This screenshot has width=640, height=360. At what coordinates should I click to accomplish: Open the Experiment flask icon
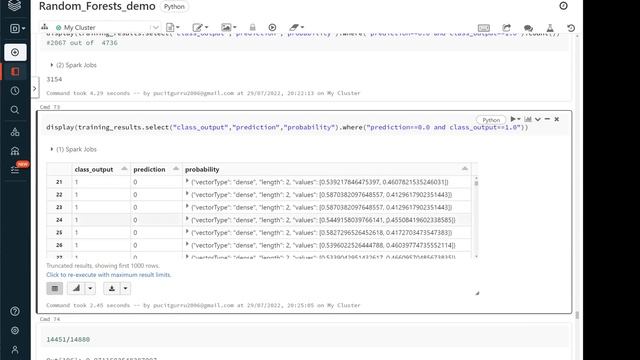point(550,28)
